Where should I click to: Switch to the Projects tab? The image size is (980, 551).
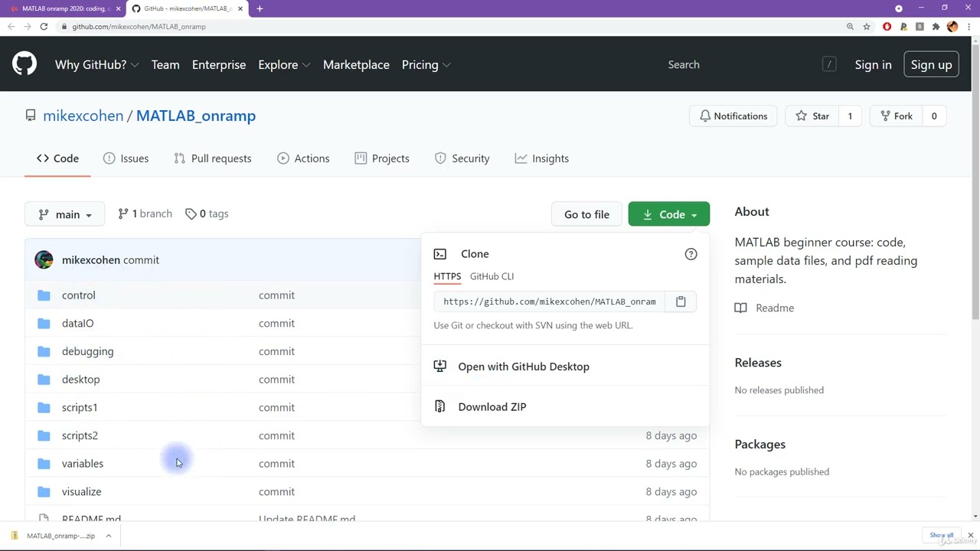pos(382,158)
